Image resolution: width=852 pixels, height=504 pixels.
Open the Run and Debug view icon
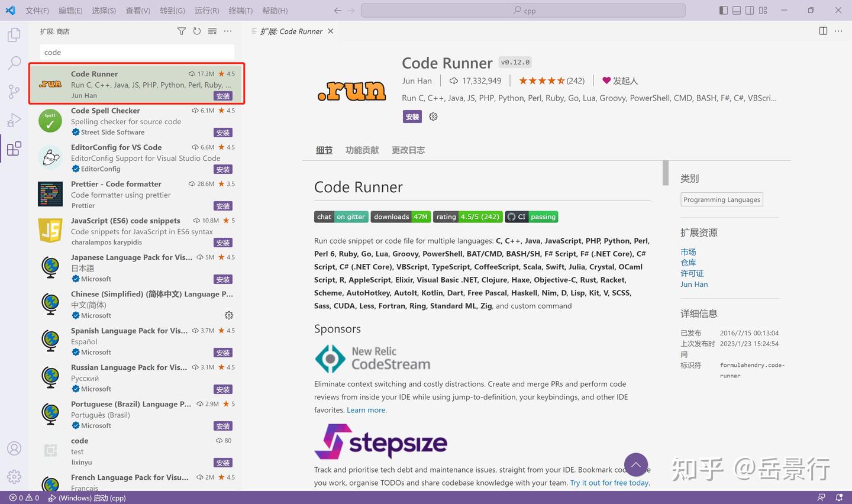[x=14, y=120]
